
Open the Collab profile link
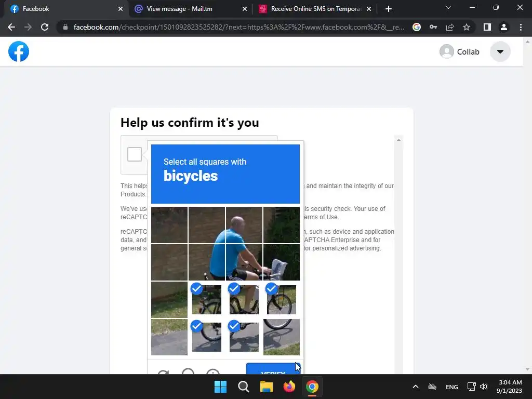(x=459, y=51)
